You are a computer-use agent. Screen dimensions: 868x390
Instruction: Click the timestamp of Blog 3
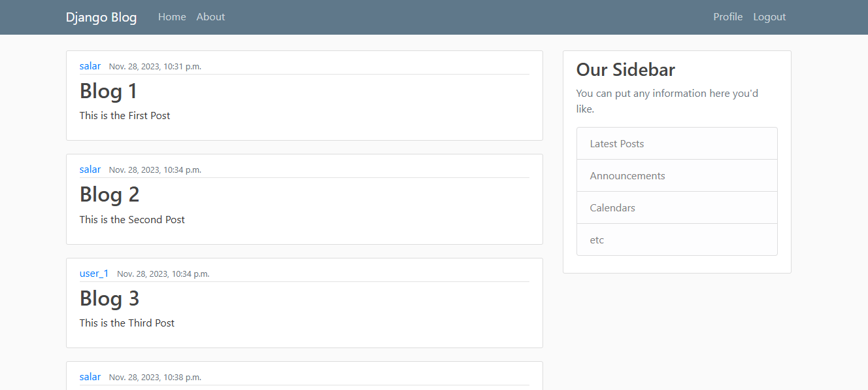(x=163, y=274)
